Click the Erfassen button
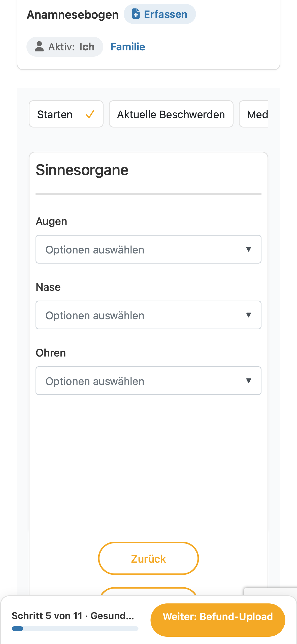 click(x=160, y=14)
